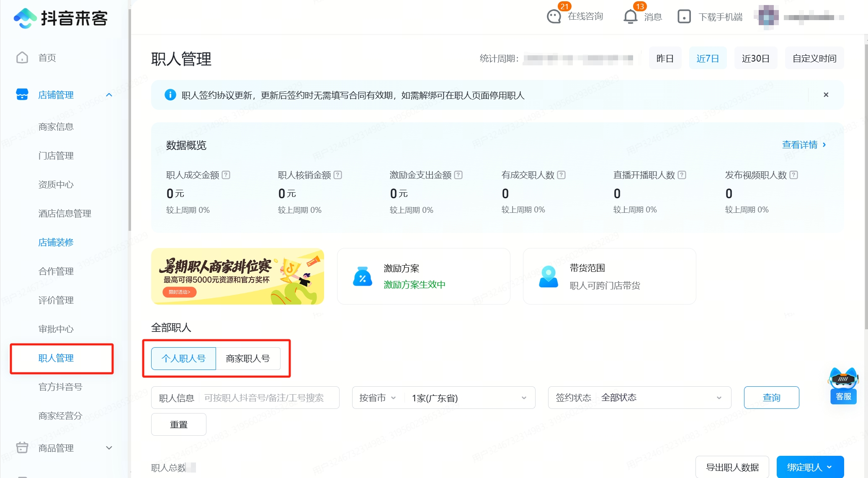
Task: Click the online consultation chat icon
Action: pos(554,17)
